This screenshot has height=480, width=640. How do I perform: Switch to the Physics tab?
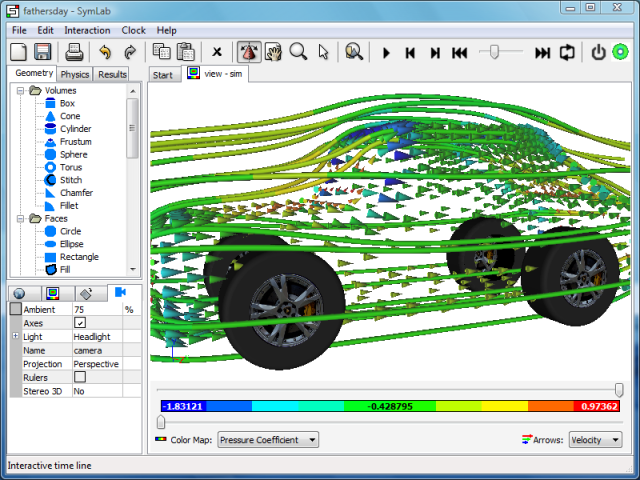pyautogui.click(x=75, y=74)
